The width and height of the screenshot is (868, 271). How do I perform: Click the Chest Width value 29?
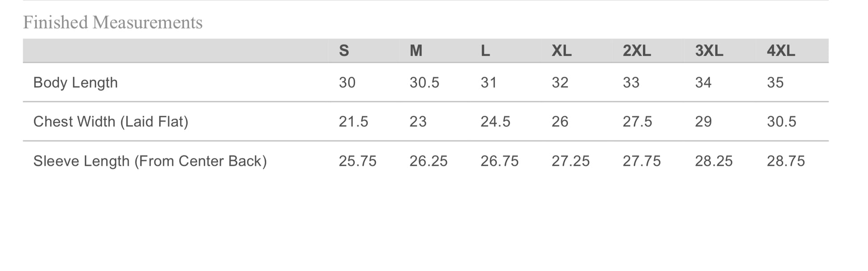(x=703, y=122)
